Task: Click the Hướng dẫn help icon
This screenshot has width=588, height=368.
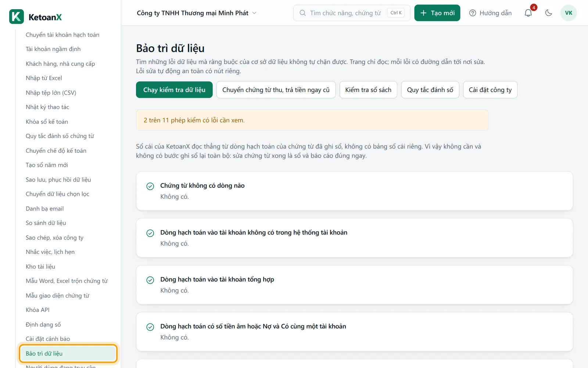Action: coord(473,13)
